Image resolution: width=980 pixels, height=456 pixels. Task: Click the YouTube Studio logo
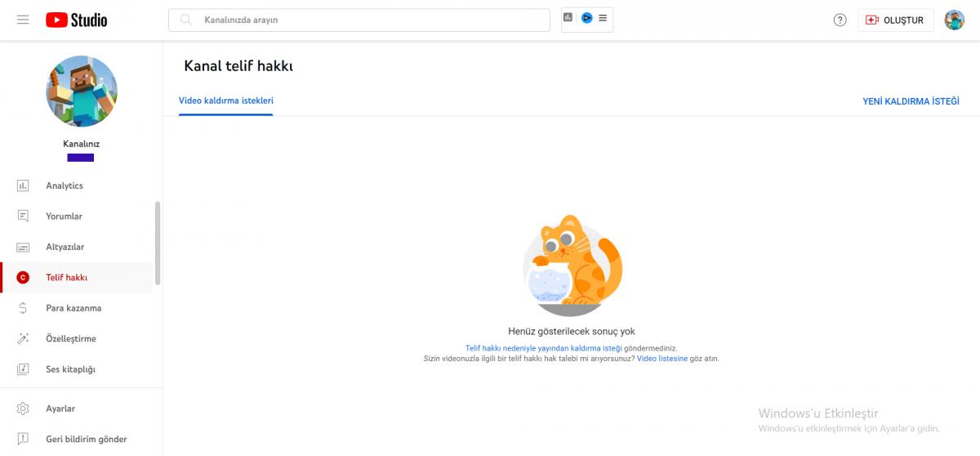pos(76,20)
